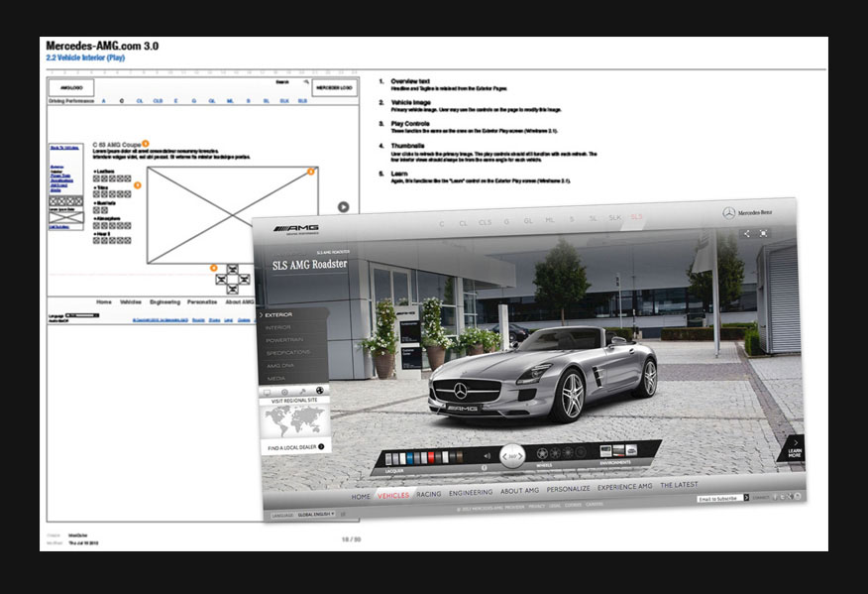This screenshot has height=594, width=868.
Task: Click the back link atop the wireframe sidebar
Action: 64,148
